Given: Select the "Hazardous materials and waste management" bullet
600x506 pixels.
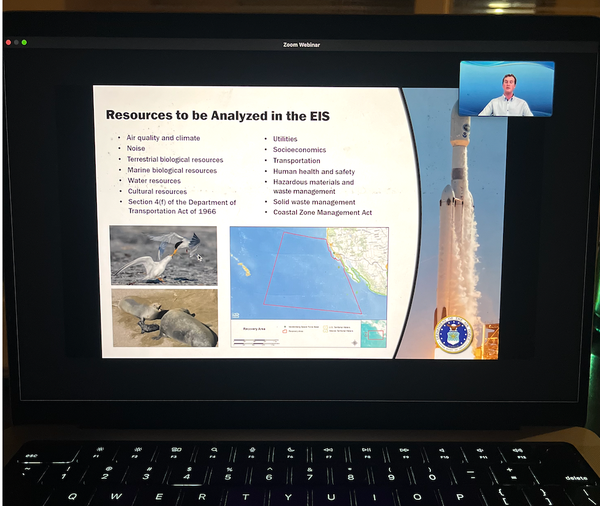Looking at the screenshot, I should coord(313,187).
